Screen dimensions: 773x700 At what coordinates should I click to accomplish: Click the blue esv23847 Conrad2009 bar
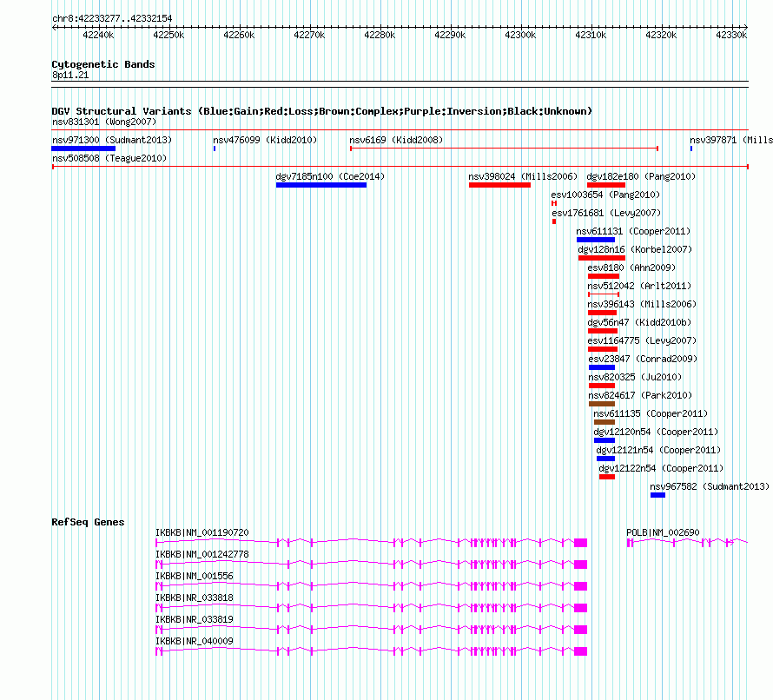[x=601, y=367]
